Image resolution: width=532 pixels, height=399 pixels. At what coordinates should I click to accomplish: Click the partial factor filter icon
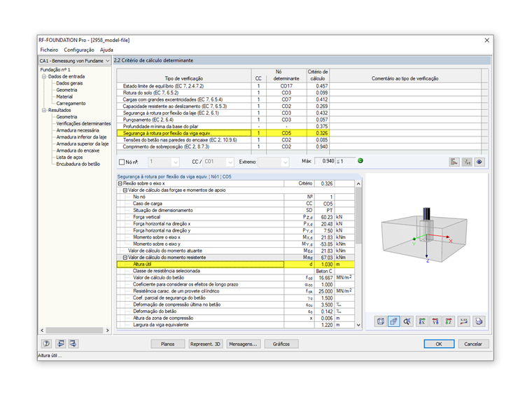coord(467,162)
